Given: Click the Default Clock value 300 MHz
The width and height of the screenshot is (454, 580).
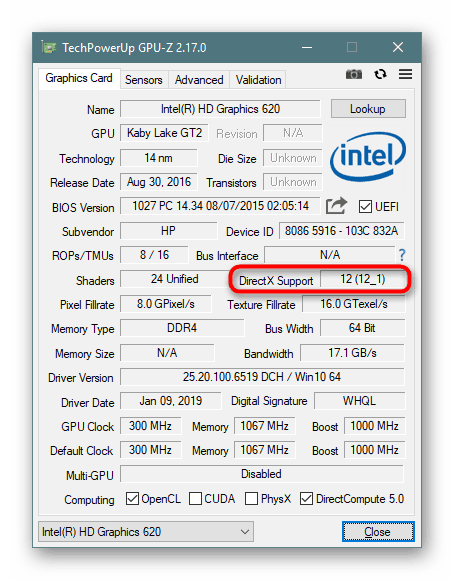Looking at the screenshot, I should pyautogui.click(x=151, y=450).
